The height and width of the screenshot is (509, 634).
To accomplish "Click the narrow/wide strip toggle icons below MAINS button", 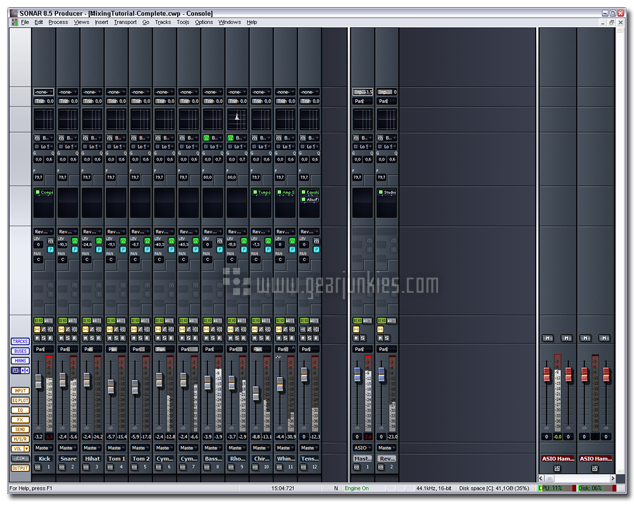I will [20, 370].
